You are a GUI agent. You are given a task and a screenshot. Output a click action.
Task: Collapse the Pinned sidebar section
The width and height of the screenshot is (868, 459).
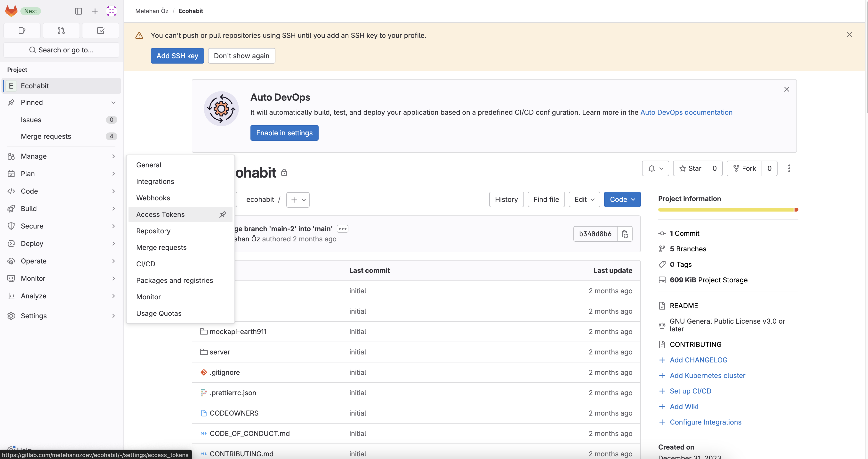(x=113, y=102)
